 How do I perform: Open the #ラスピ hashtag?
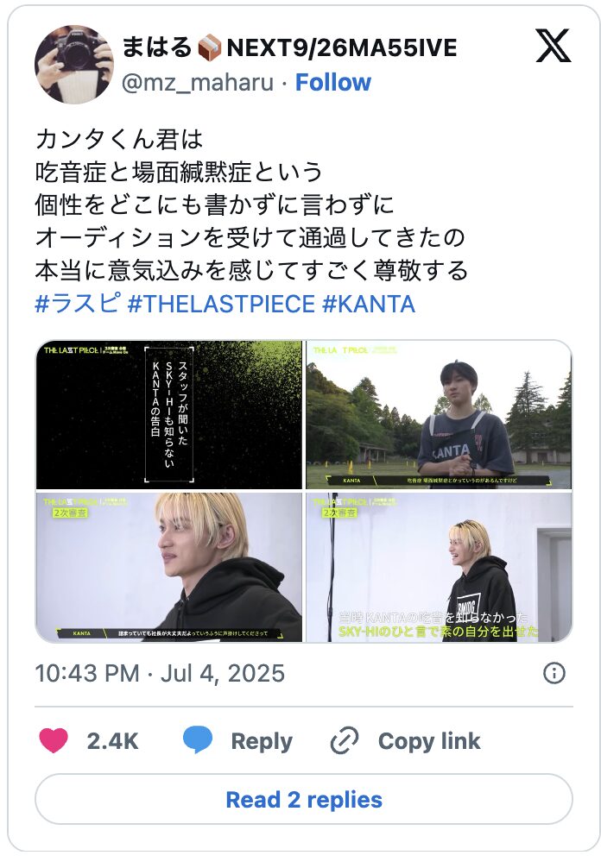pyautogui.click(x=77, y=304)
